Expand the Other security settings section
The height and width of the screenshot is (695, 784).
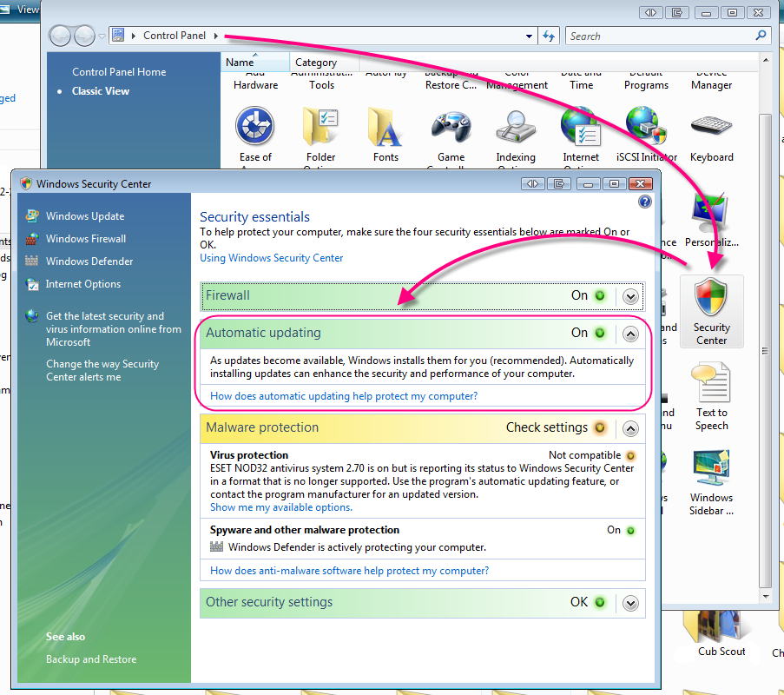click(x=631, y=603)
